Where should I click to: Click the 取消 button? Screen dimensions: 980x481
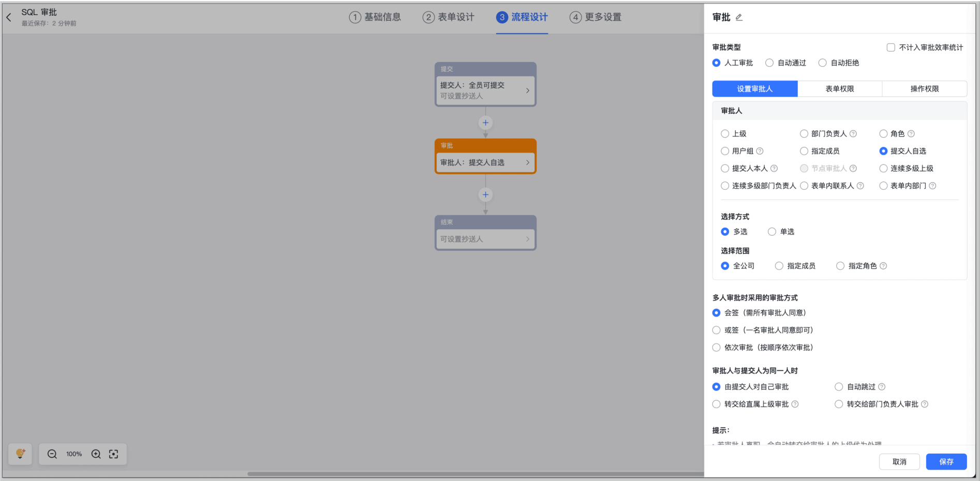point(899,462)
